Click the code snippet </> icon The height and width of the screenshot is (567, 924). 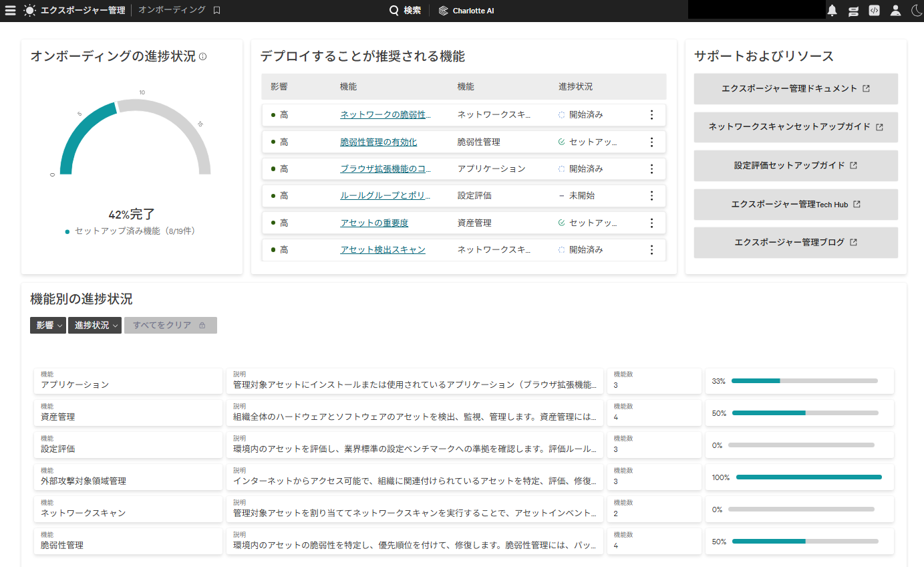point(874,10)
